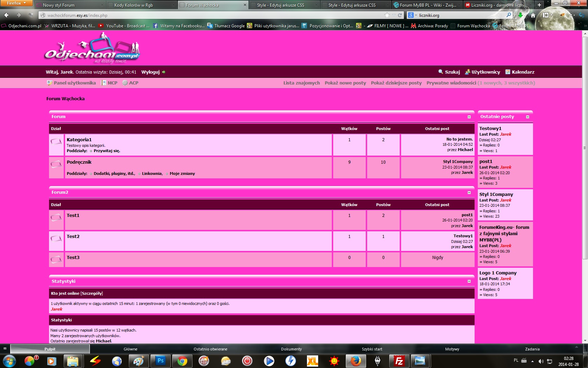
Task: Collapse the Statystyki section
Action: 469,281
